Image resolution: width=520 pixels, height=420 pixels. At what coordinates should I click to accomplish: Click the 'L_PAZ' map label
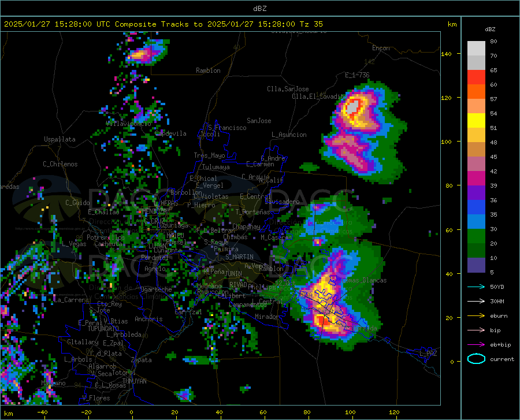coord(428,354)
